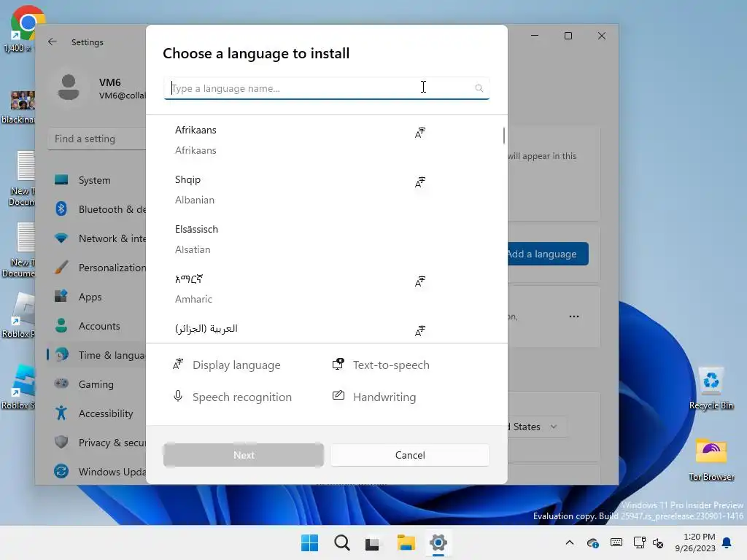
Task: Click the VM6 user avatar
Action: click(x=69, y=87)
